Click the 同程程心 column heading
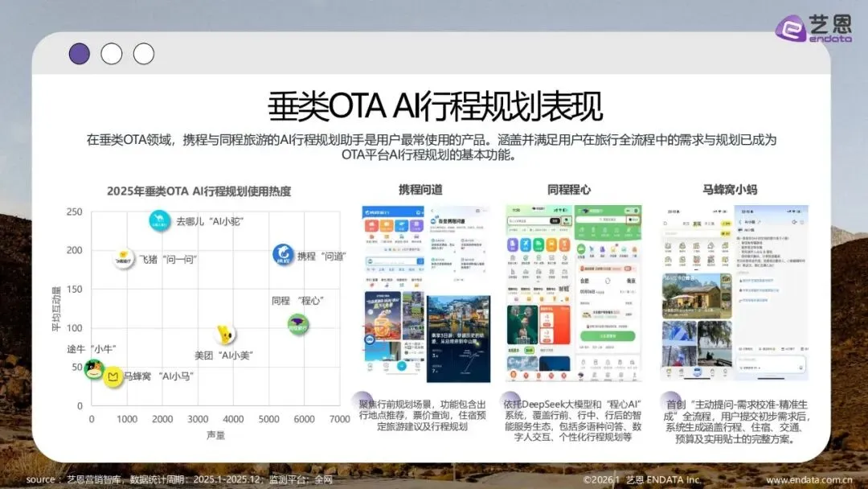Viewport: 868px width, 489px height. pyautogui.click(x=569, y=189)
